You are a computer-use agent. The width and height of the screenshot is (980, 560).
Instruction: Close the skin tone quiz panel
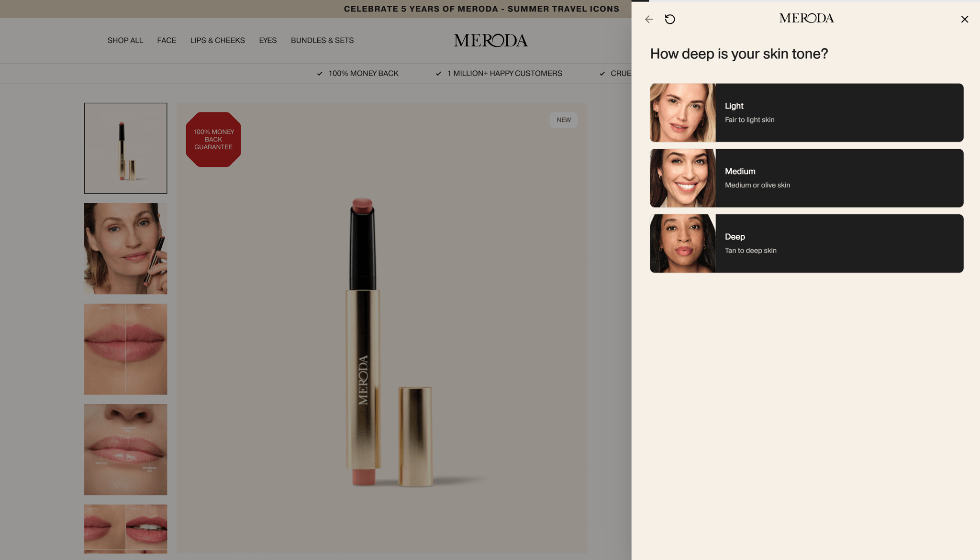(x=965, y=19)
